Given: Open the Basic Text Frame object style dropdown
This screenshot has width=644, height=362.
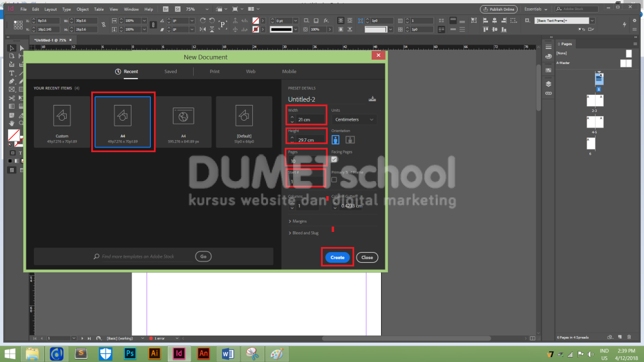Looking at the screenshot, I should [592, 21].
